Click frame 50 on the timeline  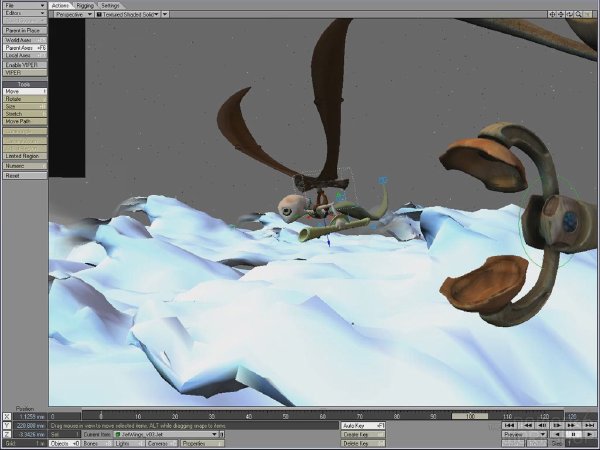tap(285, 416)
